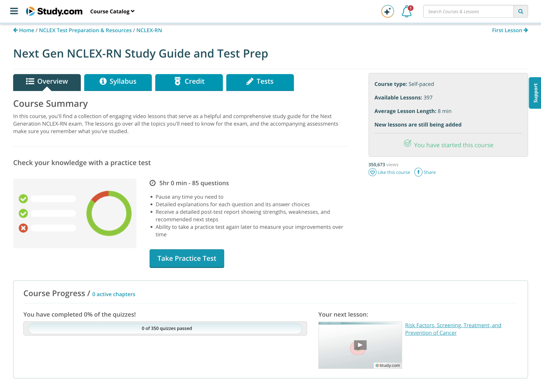Open the NCLEX-RN breadcrumb link
541x392 pixels.
pyautogui.click(x=149, y=30)
